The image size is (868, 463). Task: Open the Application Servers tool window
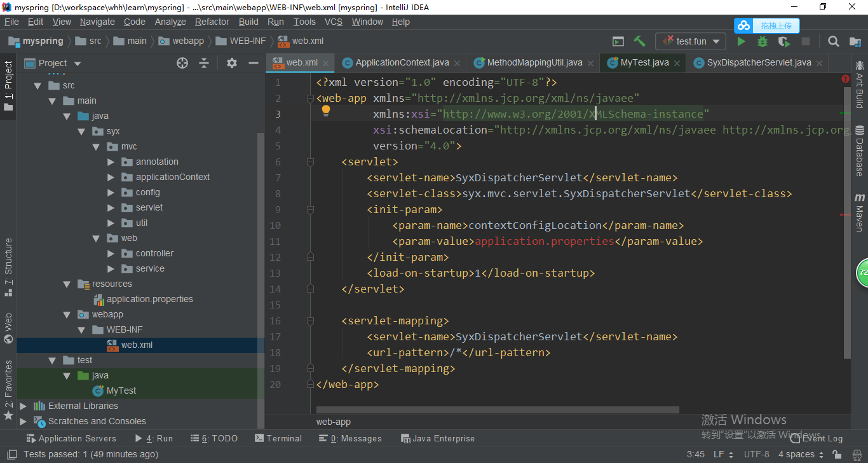click(x=71, y=438)
